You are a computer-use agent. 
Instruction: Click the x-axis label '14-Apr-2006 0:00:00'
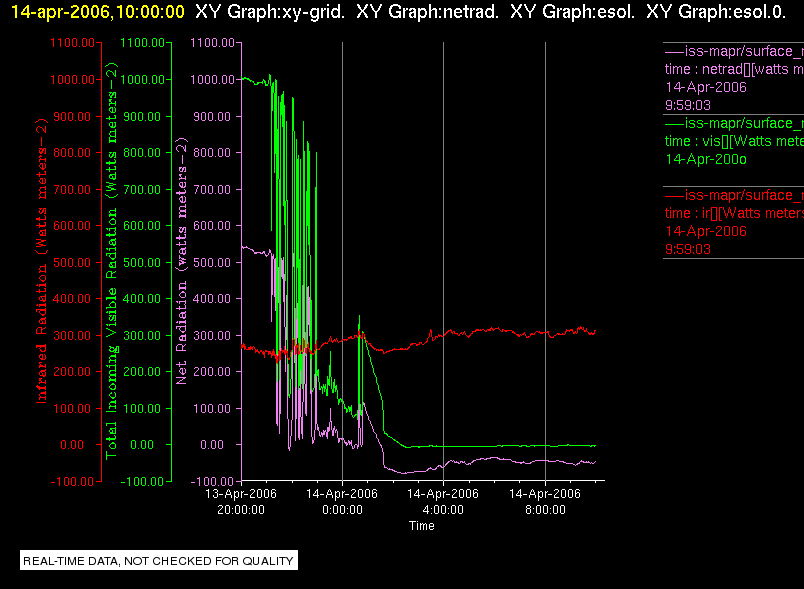(342, 502)
